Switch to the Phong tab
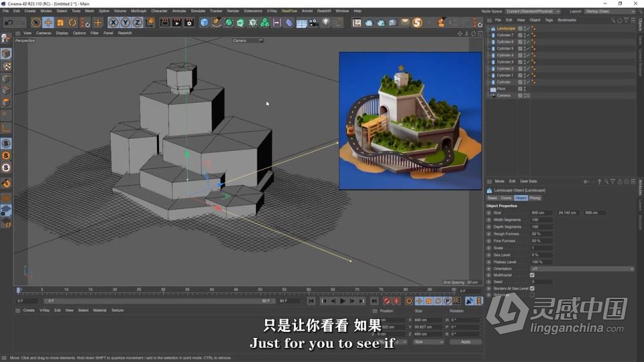Viewport: 644px width, 362px height. pos(535,198)
